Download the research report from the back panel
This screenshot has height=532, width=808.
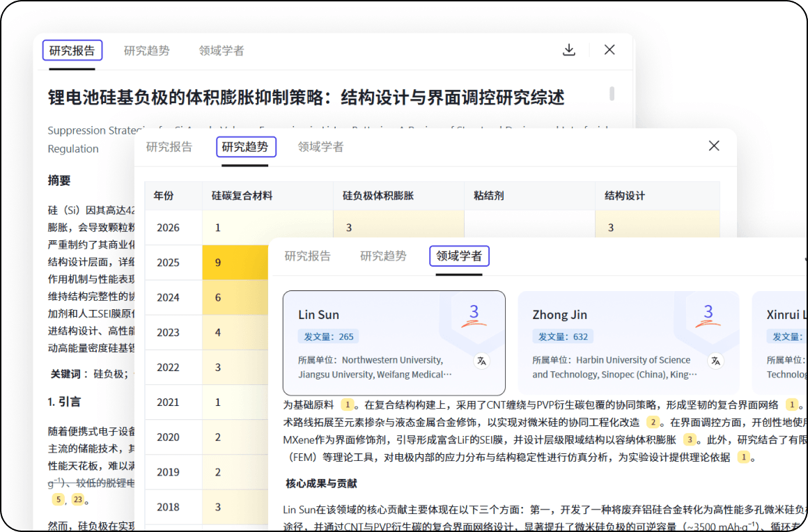[x=569, y=50]
